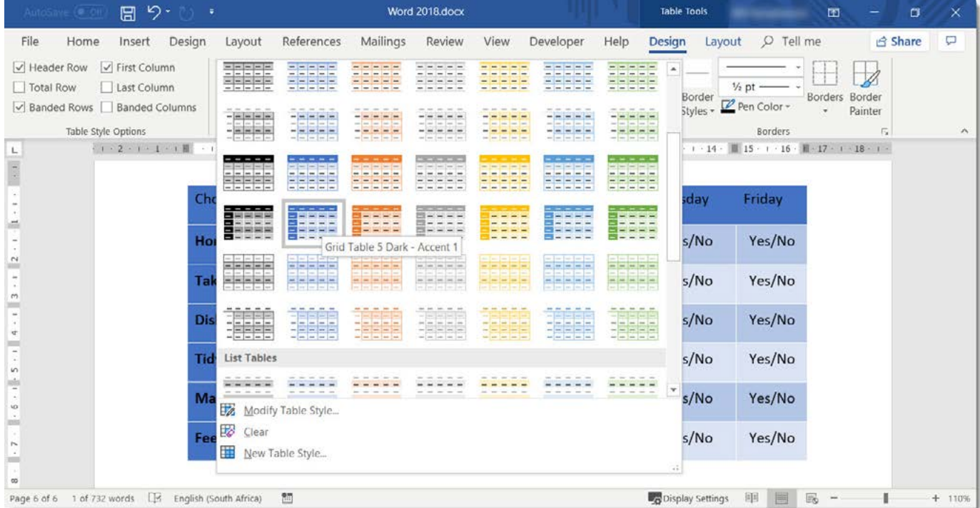Viewport: 980px width, 508px height.
Task: Switch to the Home tab
Action: tap(83, 41)
